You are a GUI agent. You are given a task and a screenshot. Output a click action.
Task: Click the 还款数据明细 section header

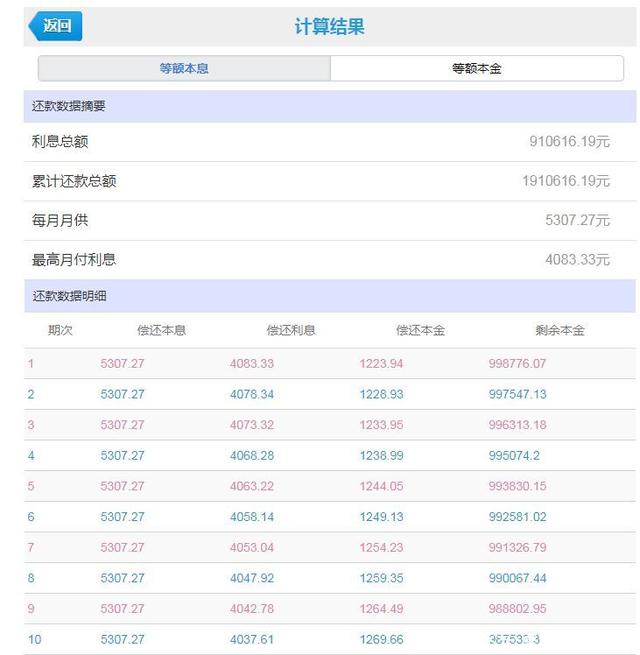click(330, 296)
